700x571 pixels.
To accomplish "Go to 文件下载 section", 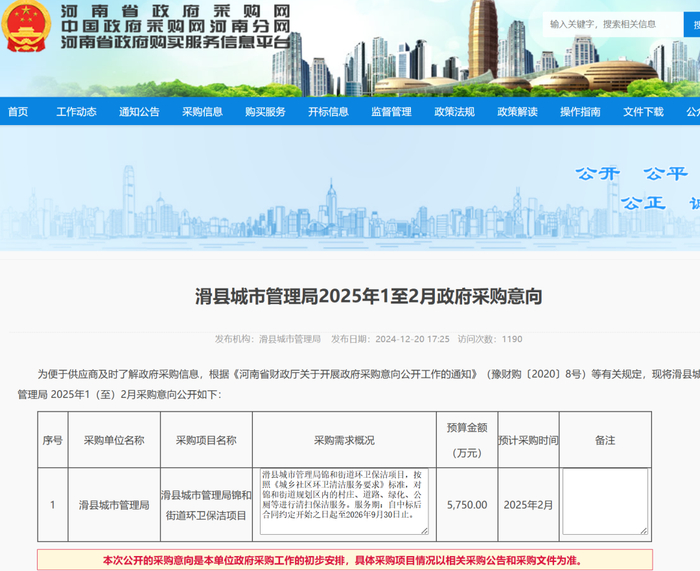I will pos(643,112).
